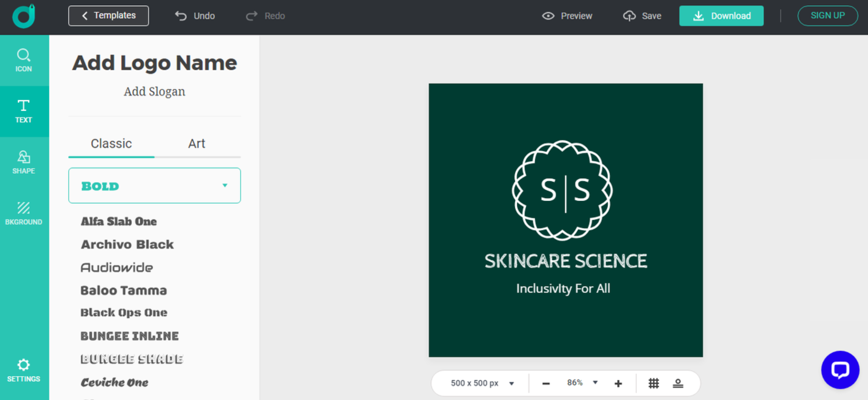Open Settings from the sidebar
This screenshot has width=868, height=400.
[x=24, y=370]
